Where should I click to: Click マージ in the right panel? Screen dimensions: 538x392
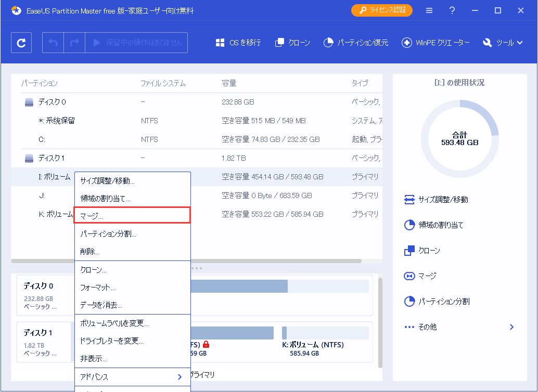point(420,276)
